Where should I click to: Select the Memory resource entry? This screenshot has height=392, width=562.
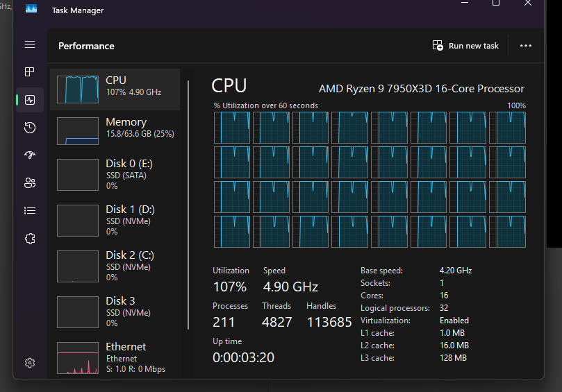pos(115,131)
